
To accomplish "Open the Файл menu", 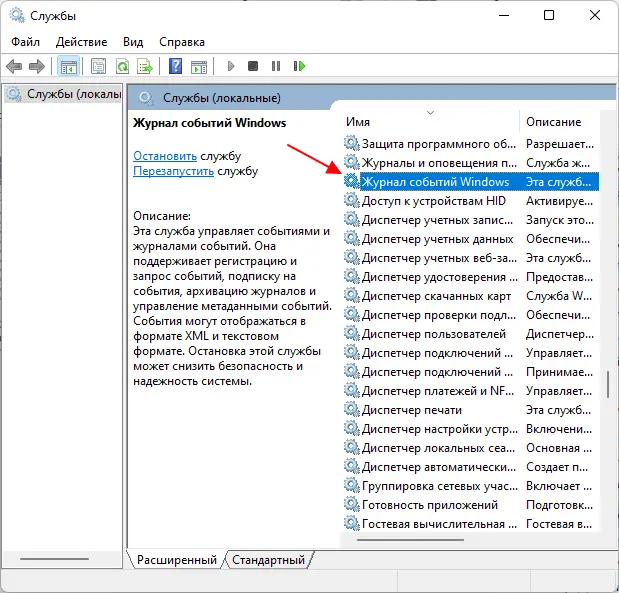I will click(26, 42).
